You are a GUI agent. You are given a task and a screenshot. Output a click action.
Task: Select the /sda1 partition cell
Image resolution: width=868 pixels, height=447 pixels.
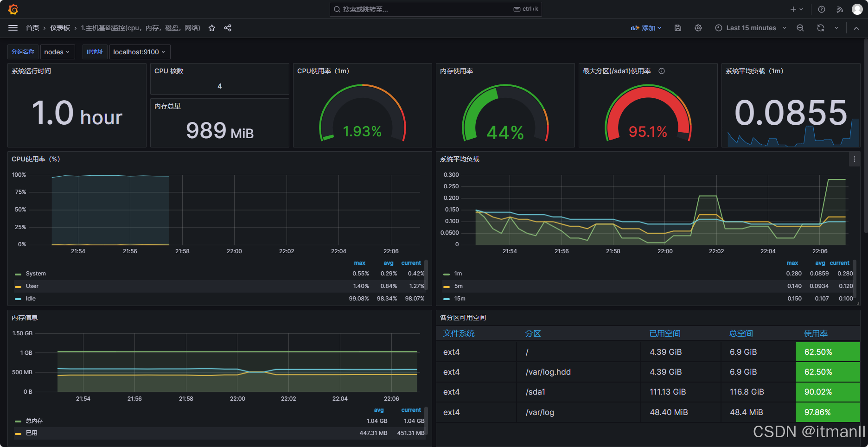click(579, 392)
